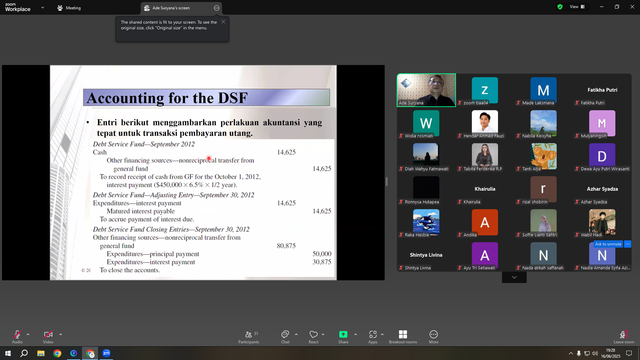640x360 pixels.
Task: Select Nabila Keisyha participant tile
Action: coord(543,123)
